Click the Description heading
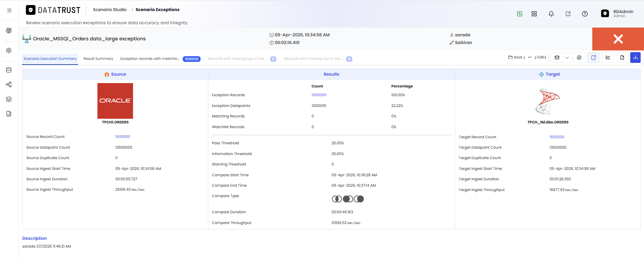644x260 pixels. [35, 238]
